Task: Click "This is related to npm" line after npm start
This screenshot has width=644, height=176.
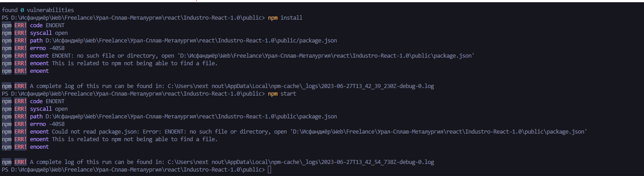Action: [135, 139]
